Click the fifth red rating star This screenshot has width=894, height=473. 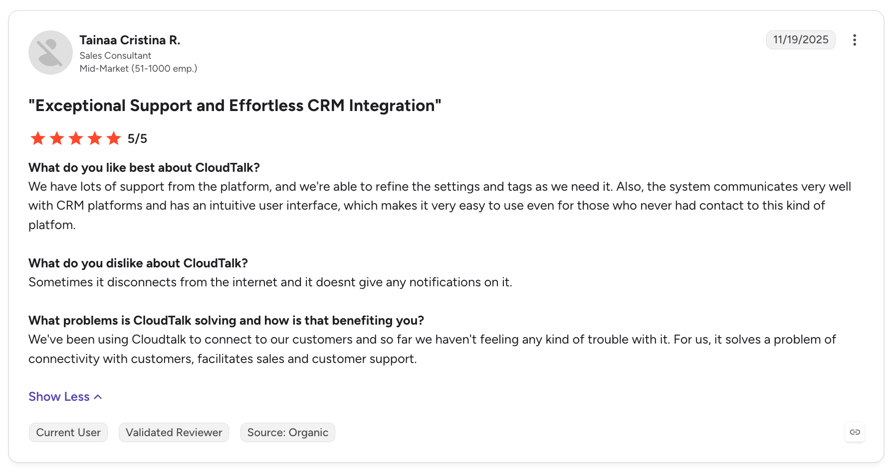coord(114,138)
